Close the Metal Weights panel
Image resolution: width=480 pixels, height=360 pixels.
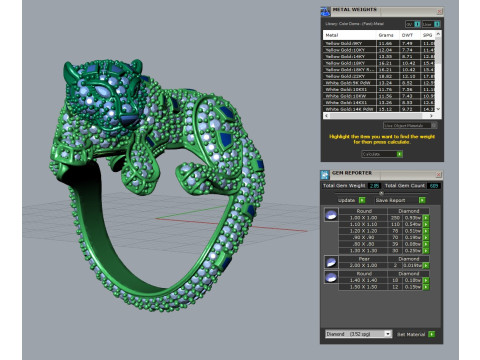(x=439, y=12)
